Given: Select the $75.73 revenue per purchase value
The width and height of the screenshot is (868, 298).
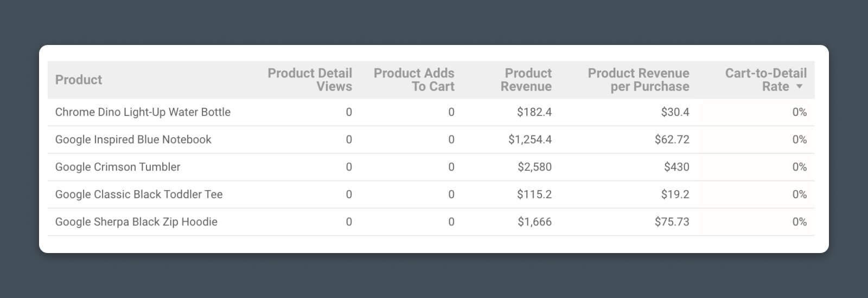Looking at the screenshot, I should click(672, 222).
